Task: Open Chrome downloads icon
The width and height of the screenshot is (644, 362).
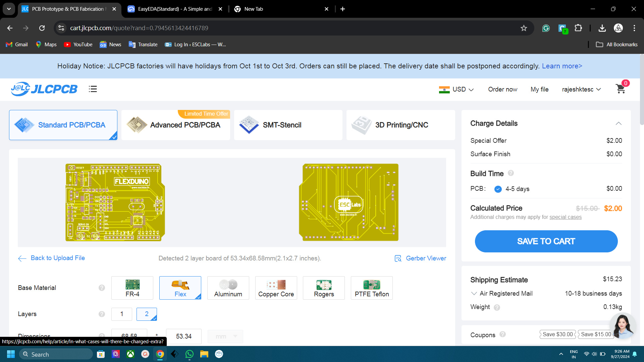Action: coord(602,28)
